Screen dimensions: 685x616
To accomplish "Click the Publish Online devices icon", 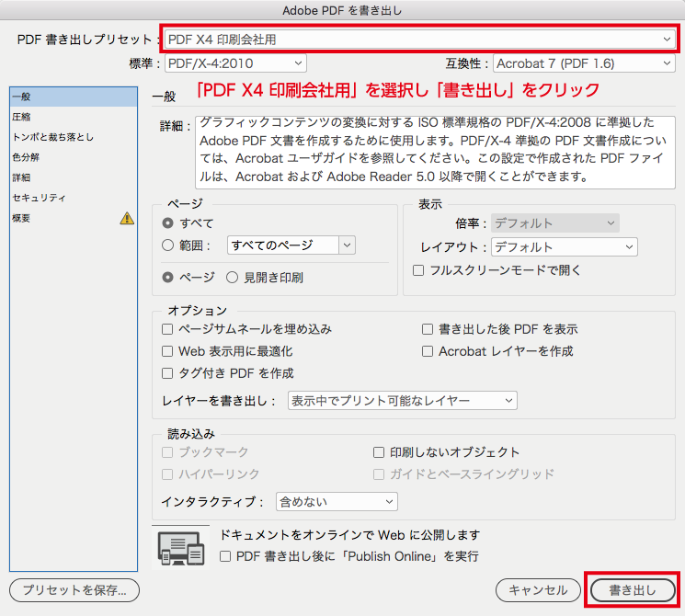I will click(x=181, y=548).
